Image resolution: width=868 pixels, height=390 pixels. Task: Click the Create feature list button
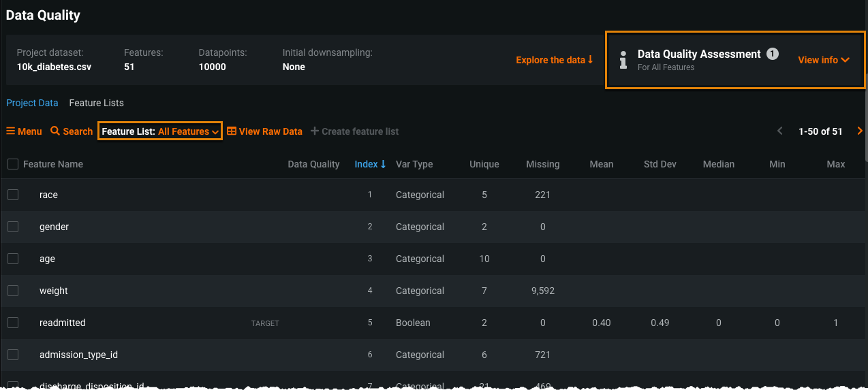354,131
